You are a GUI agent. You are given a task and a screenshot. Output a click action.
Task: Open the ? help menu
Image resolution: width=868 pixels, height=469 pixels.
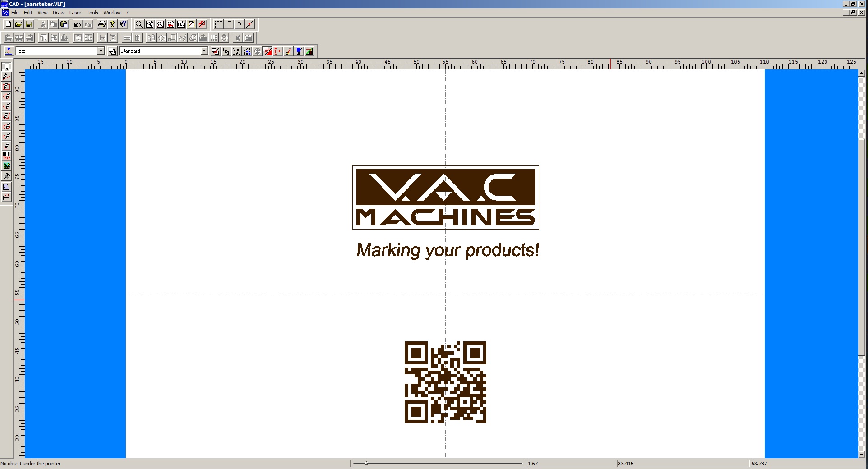click(x=127, y=13)
